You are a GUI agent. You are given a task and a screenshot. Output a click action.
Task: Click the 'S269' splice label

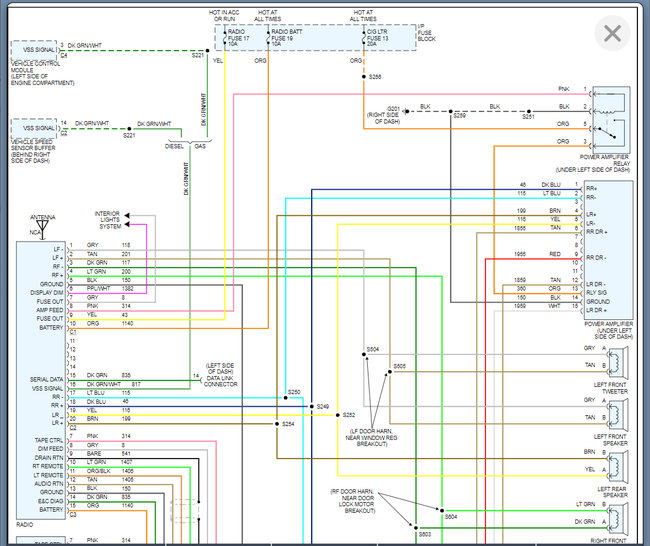click(x=459, y=116)
